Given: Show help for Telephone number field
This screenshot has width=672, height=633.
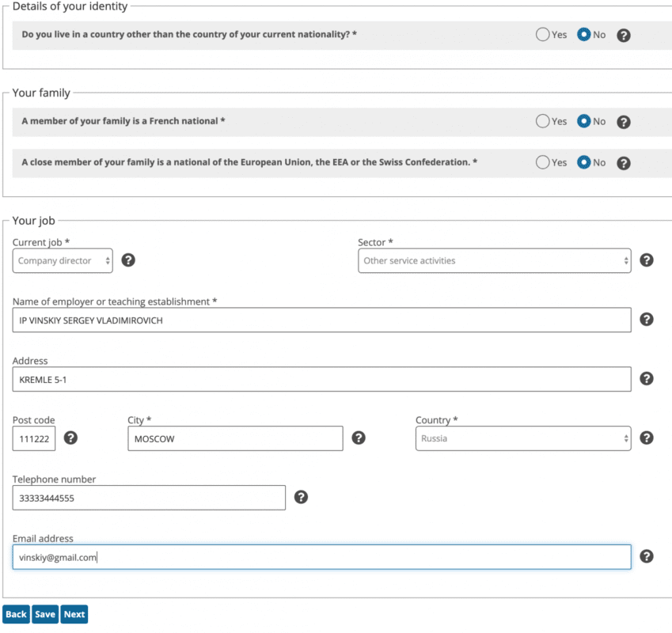Looking at the screenshot, I should pyautogui.click(x=301, y=497).
